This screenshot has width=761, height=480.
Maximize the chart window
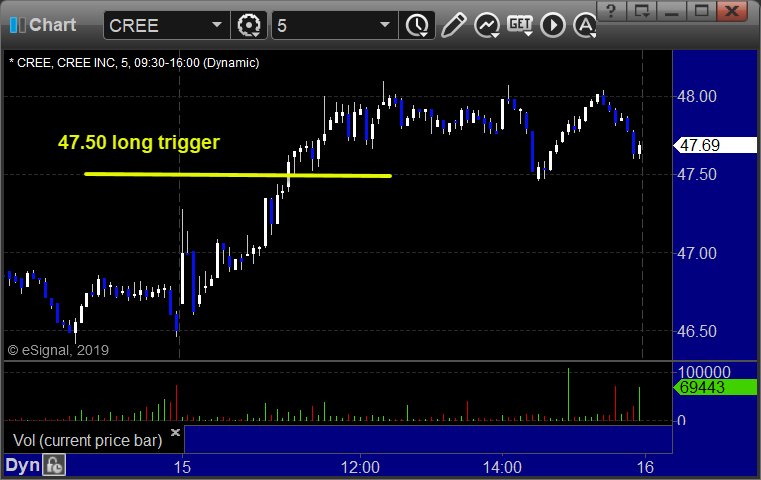701,11
